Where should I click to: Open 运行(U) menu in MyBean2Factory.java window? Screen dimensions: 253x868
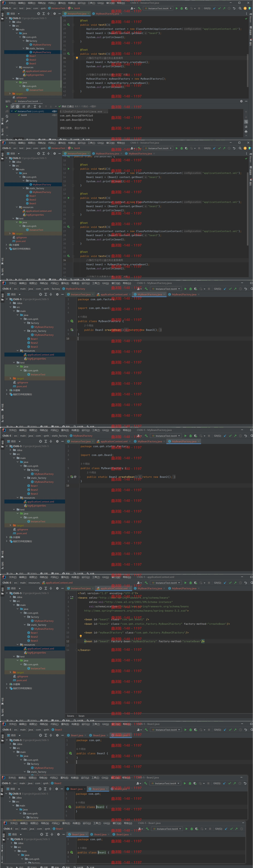(x=86, y=430)
